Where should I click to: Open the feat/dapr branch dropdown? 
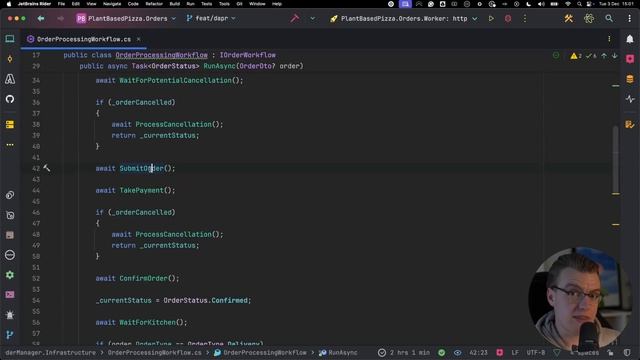coord(211,18)
